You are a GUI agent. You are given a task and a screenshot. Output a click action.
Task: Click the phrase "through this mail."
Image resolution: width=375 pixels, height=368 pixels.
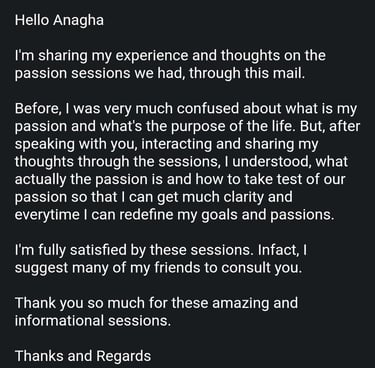click(x=247, y=73)
